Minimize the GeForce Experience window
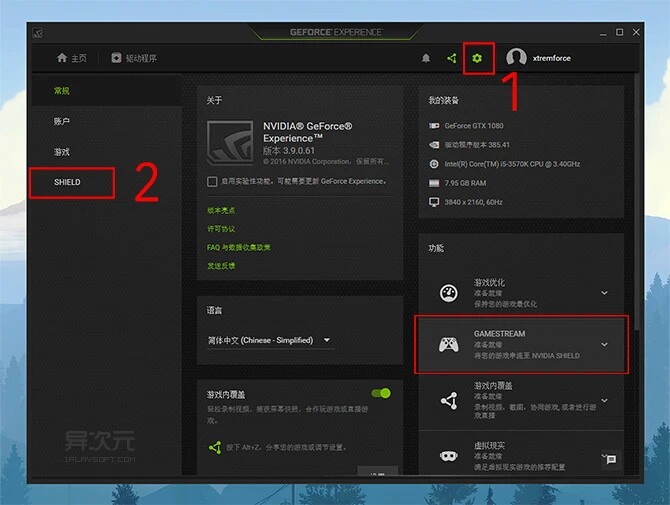 point(603,33)
